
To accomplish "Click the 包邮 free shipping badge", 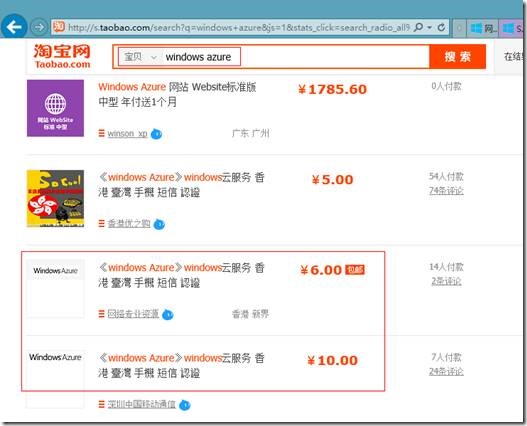I will click(x=355, y=270).
